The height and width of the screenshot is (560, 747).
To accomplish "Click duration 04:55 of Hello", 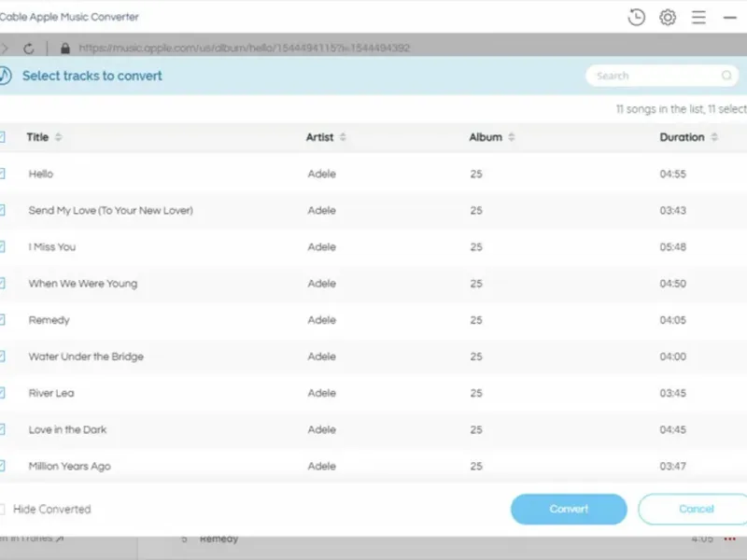I will [x=672, y=174].
